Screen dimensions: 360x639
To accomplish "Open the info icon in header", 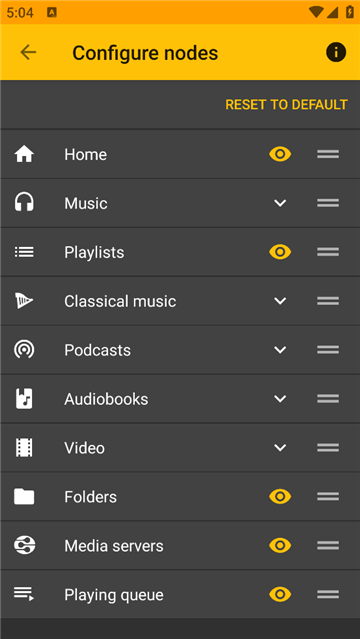I will tap(336, 52).
